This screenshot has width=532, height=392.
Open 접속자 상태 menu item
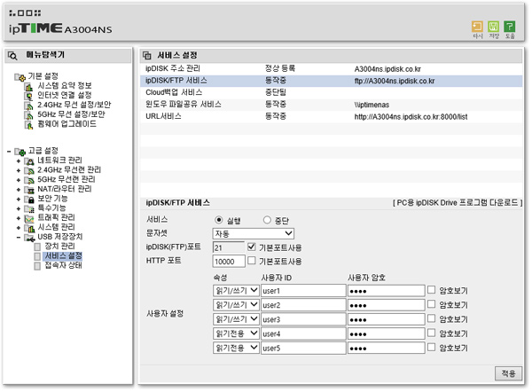click(x=64, y=265)
